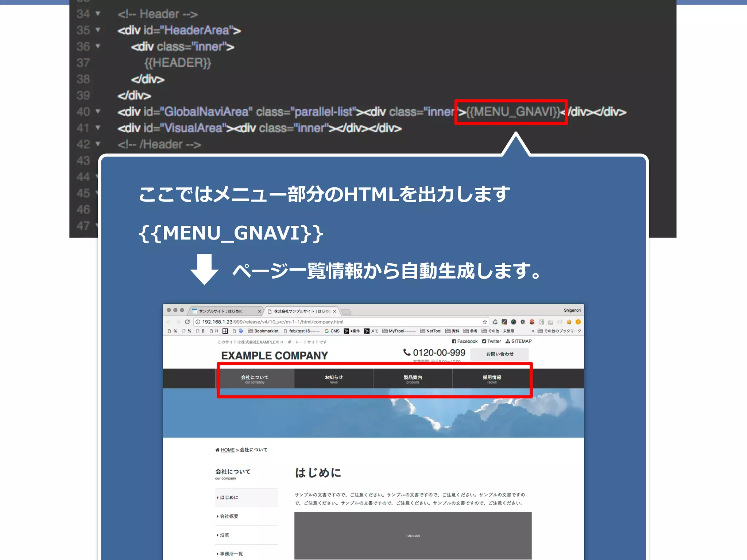The width and height of the screenshot is (747, 560).
Task: Open the feb/test16 bookmark
Action: pyautogui.click(x=302, y=331)
